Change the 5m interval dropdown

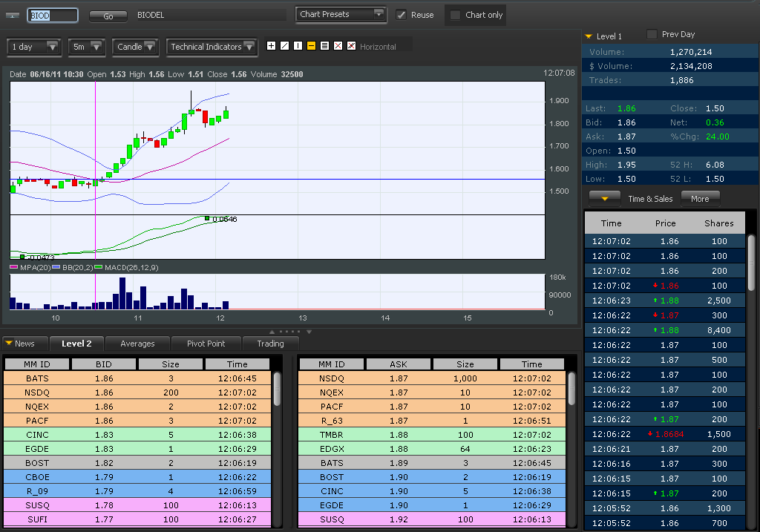tap(87, 47)
